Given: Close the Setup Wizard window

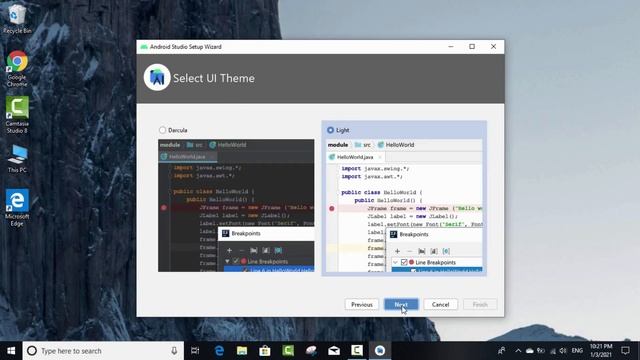Looking at the screenshot, I should click(x=493, y=47).
